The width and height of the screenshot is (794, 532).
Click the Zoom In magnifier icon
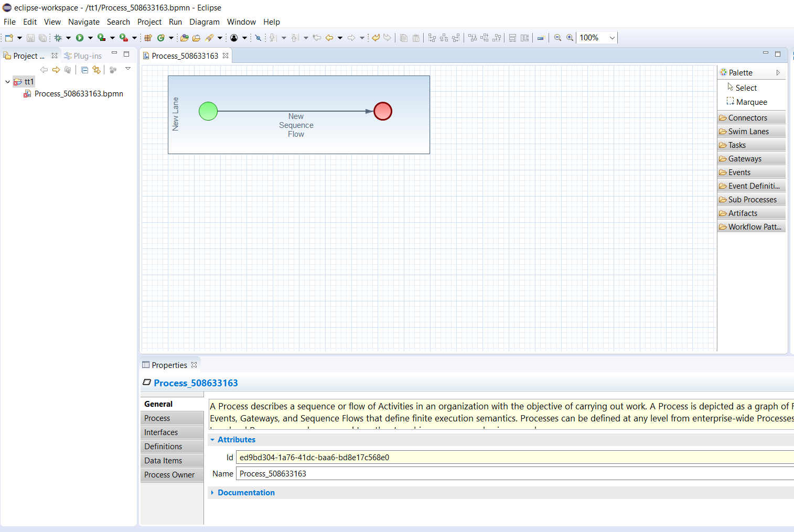pyautogui.click(x=570, y=38)
